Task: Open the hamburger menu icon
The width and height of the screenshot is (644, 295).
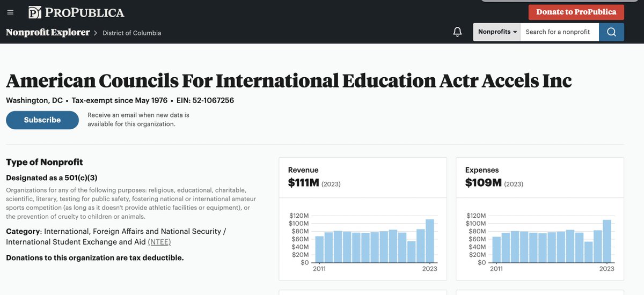Action: click(x=10, y=12)
